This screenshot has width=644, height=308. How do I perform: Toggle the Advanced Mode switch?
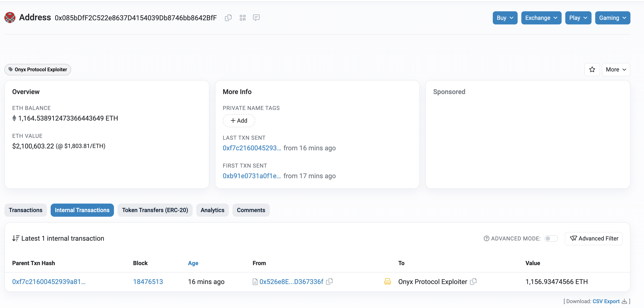pos(551,238)
